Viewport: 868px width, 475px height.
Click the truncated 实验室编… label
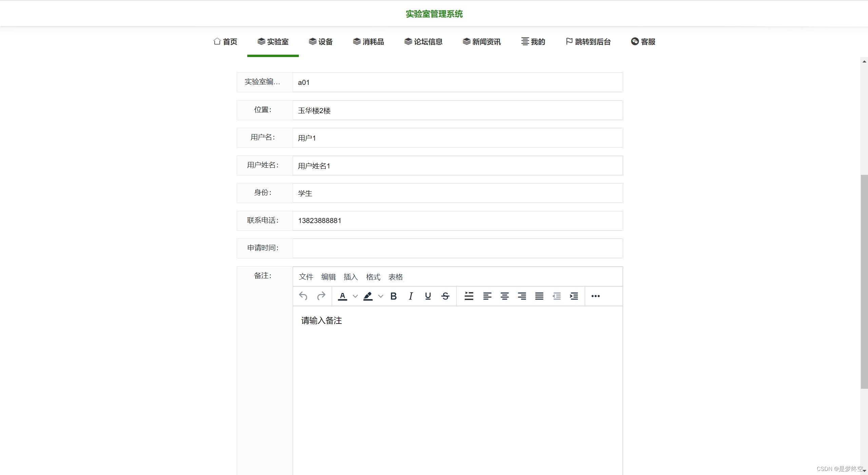[263, 82]
